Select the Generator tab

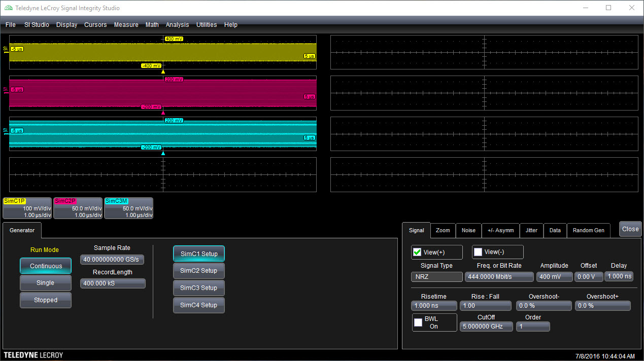click(22, 230)
